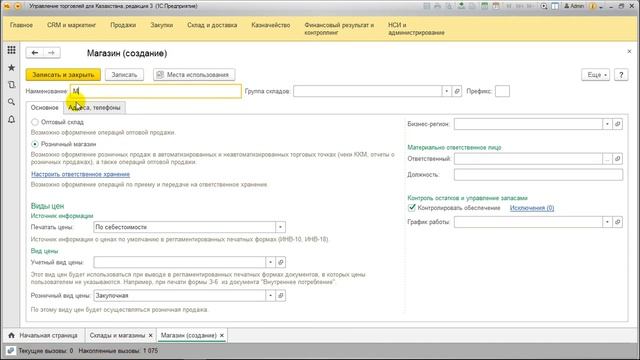Switch to the Основное tab
Viewport: 640px width, 360px height.
pos(44,107)
